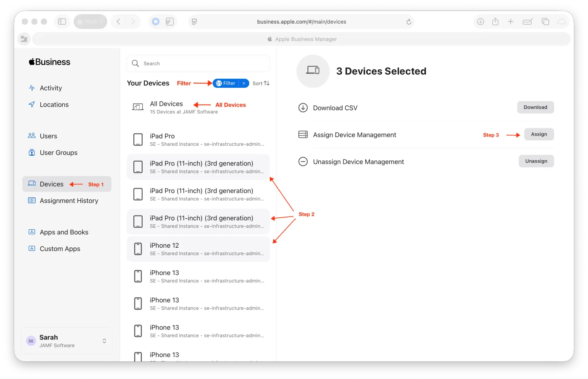Open Users via the people icon
Screen dimensions: 588x379
pyautogui.click(x=32, y=136)
